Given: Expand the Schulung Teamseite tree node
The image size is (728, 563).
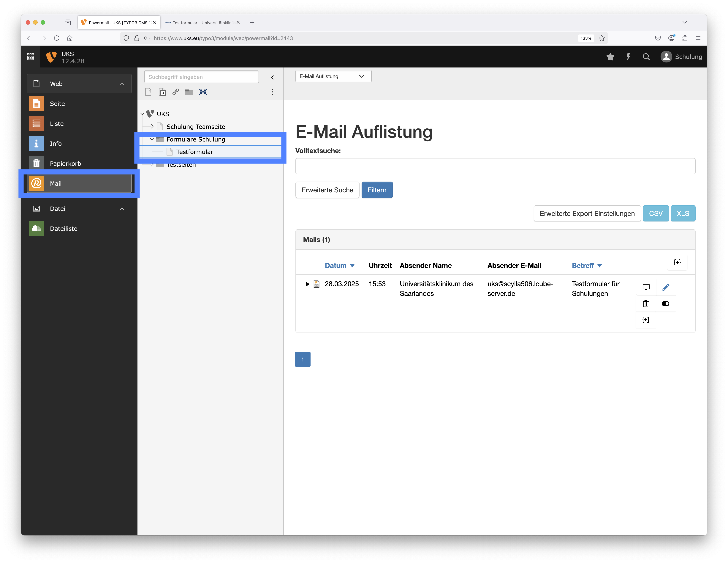Looking at the screenshot, I should pos(152,126).
